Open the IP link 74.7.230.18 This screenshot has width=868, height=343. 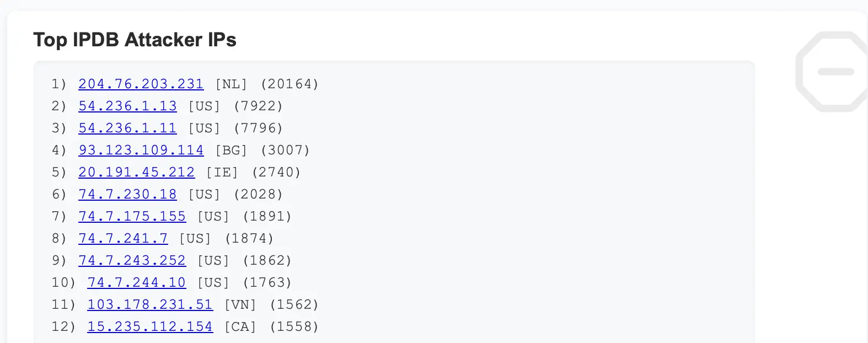click(127, 194)
